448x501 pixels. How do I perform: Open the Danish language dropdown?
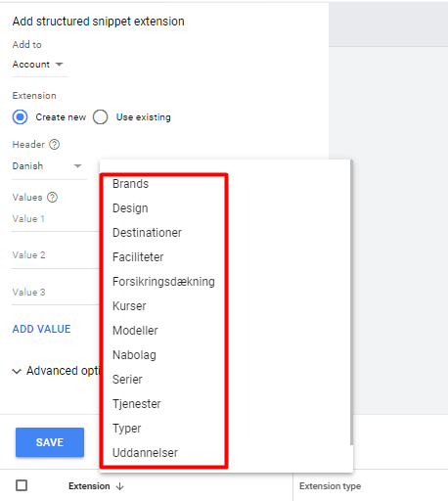coord(49,166)
